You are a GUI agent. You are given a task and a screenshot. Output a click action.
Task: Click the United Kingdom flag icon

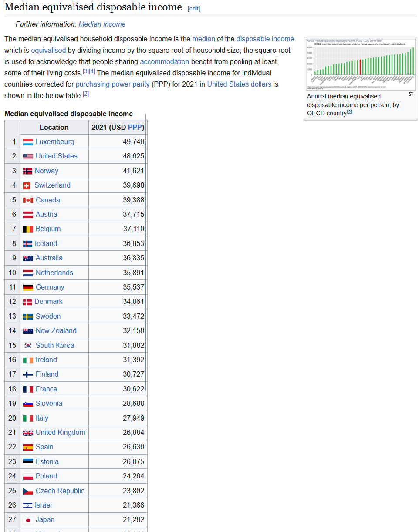[x=28, y=433]
